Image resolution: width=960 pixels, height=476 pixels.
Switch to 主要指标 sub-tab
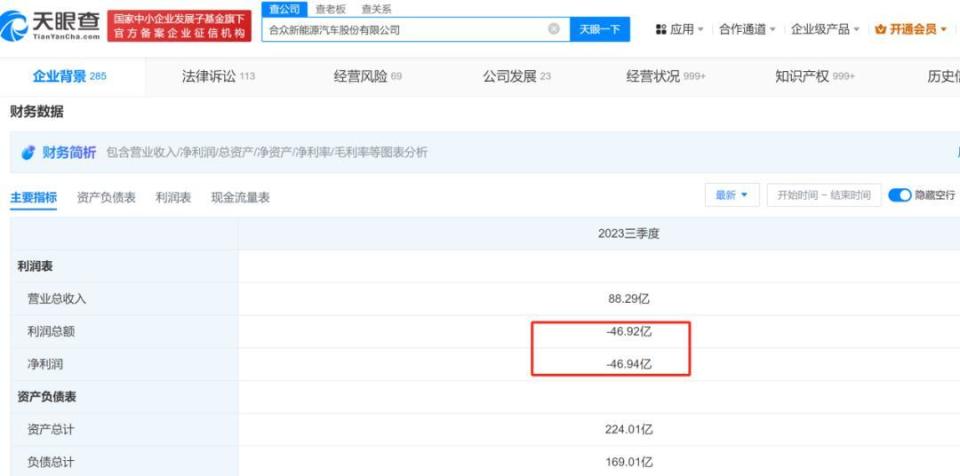point(34,197)
